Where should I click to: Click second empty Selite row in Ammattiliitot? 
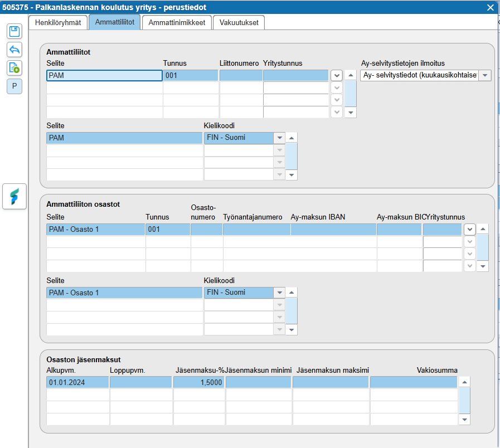click(x=105, y=100)
